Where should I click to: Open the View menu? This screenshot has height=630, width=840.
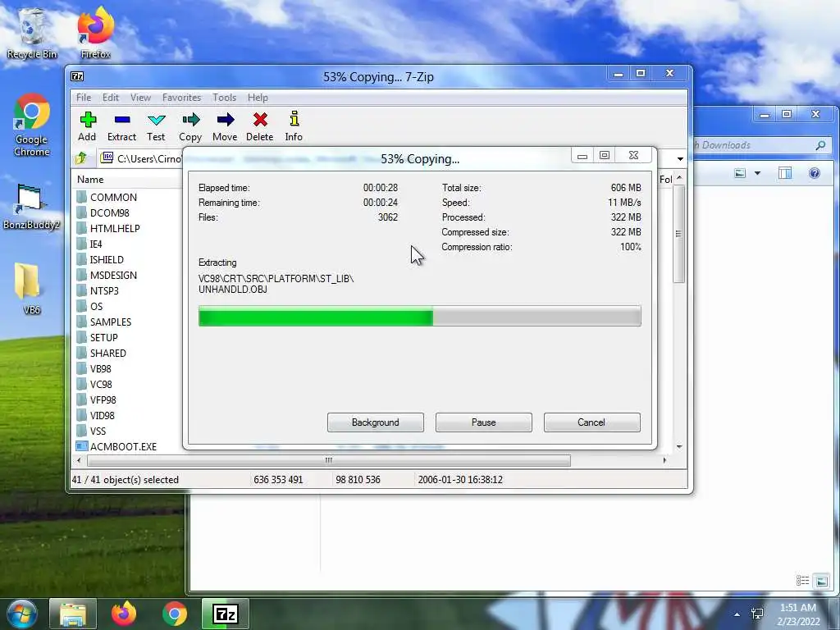click(x=140, y=98)
